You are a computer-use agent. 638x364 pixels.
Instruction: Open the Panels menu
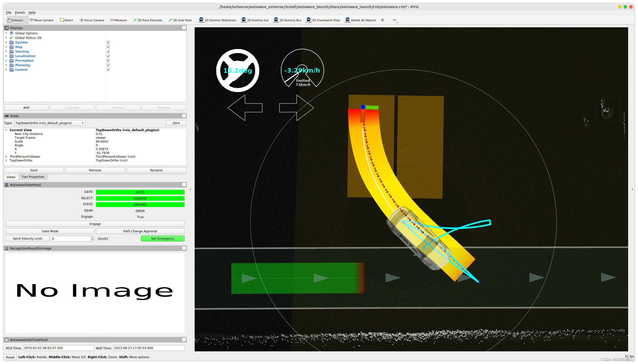tap(20, 13)
